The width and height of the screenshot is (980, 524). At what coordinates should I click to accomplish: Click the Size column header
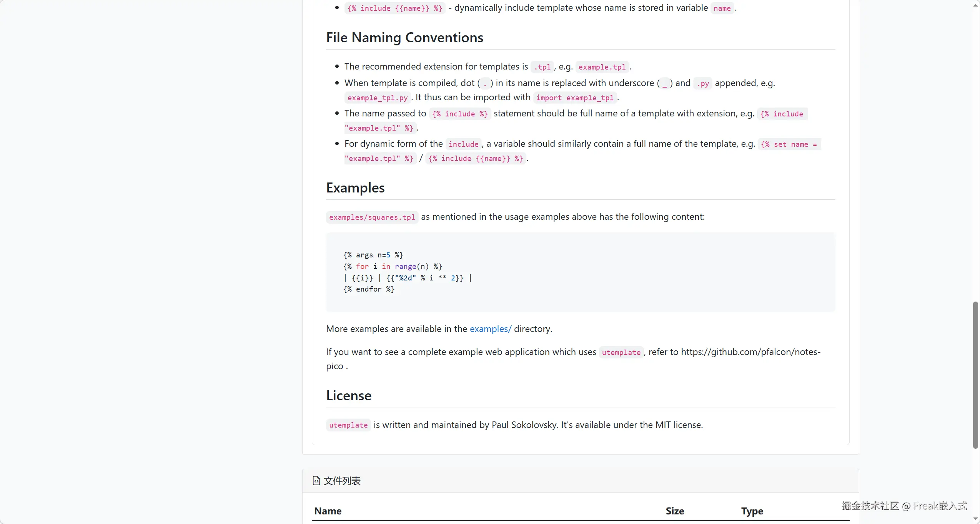(674, 511)
